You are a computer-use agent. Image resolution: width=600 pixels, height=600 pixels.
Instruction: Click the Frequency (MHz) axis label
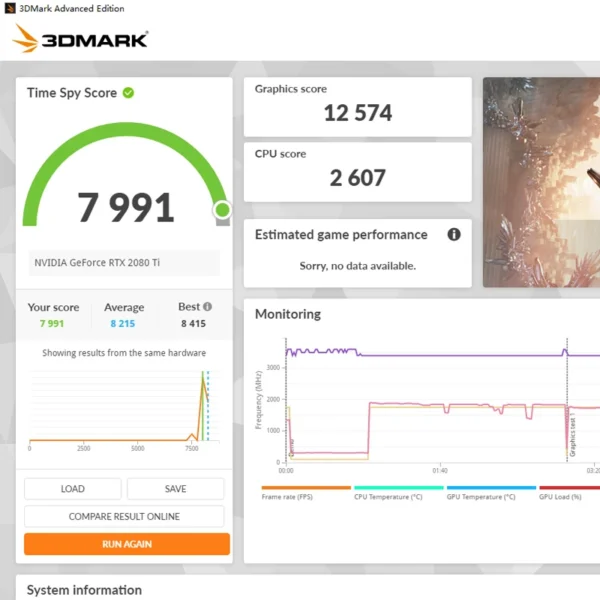(258, 400)
